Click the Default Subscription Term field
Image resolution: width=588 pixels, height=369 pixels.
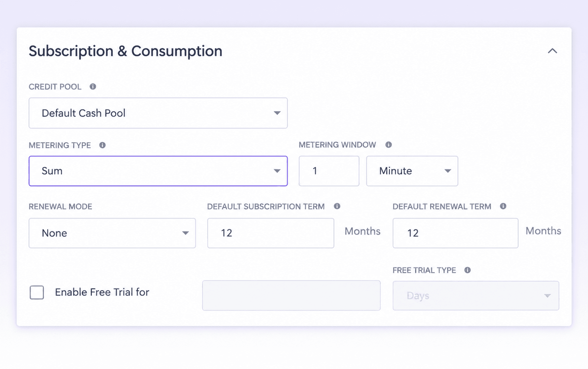[271, 233]
